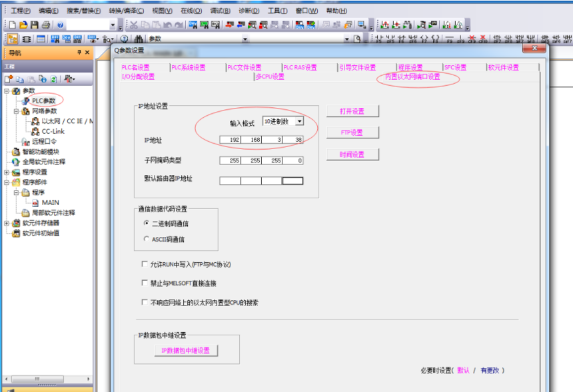
Task: Open the input format 10进制数 dropdown
Action: pos(299,121)
